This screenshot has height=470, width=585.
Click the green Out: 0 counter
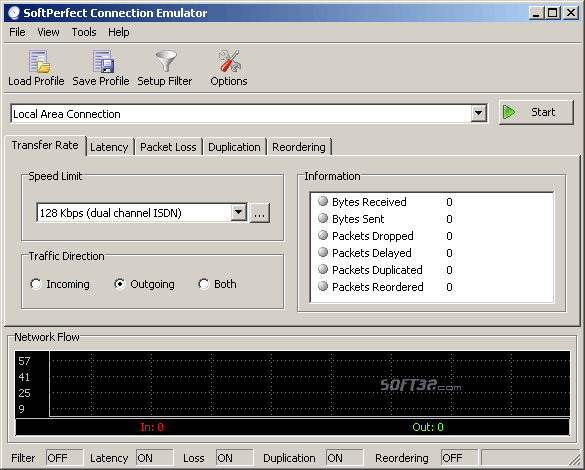(428, 427)
